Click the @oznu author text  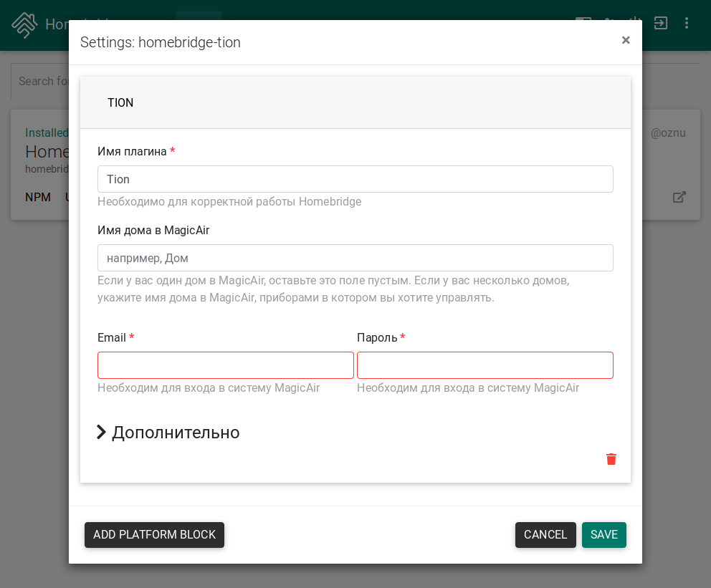pyautogui.click(x=668, y=132)
